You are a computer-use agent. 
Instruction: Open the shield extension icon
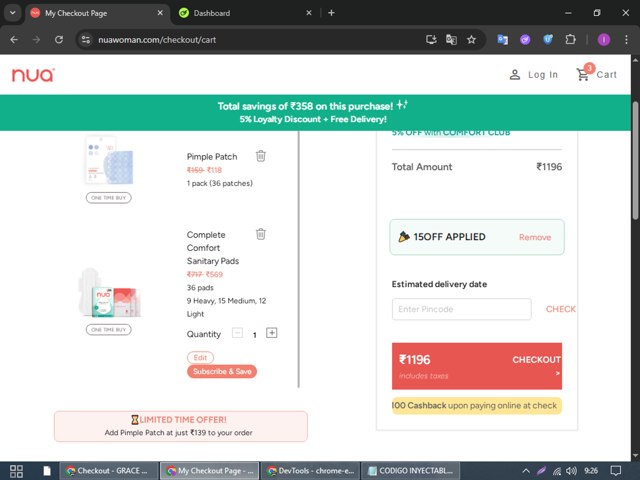coord(548,40)
